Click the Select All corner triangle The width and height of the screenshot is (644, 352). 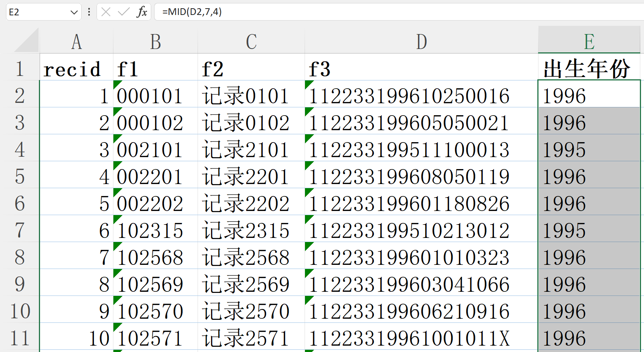(x=27, y=40)
